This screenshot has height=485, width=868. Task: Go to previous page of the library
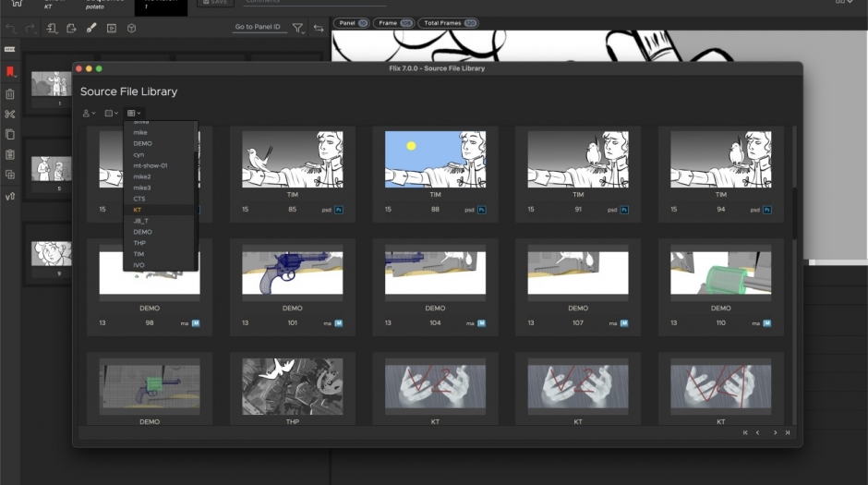click(x=758, y=433)
